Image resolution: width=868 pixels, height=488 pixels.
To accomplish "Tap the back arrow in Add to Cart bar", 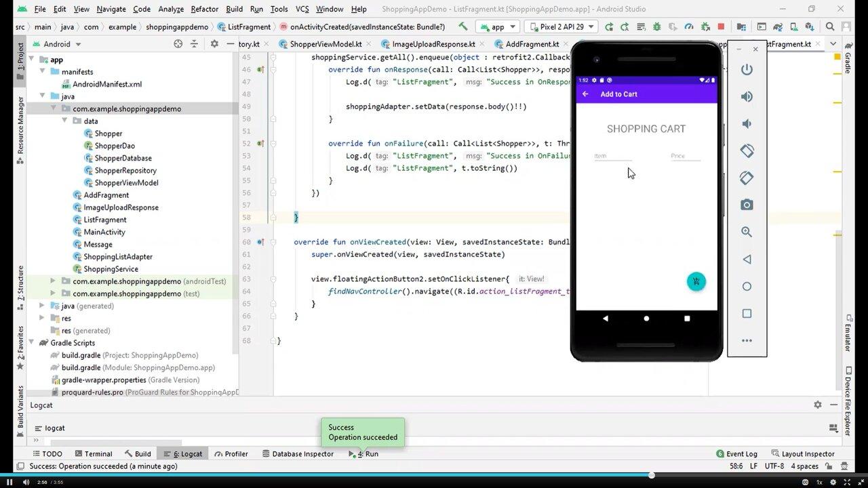I will point(585,94).
